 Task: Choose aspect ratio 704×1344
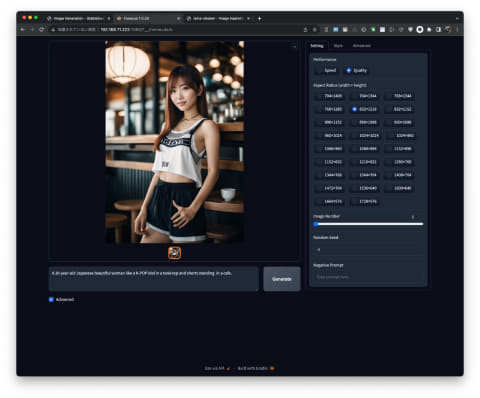coord(364,96)
